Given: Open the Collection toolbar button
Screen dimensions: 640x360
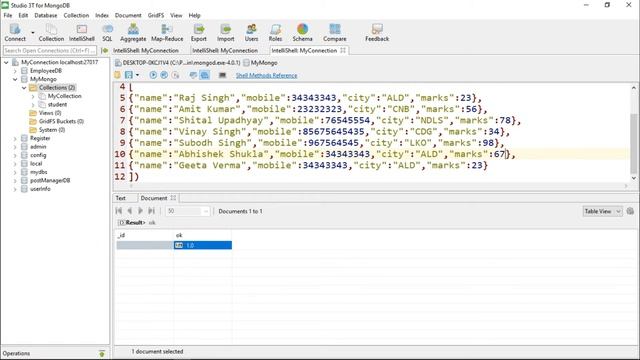Looking at the screenshot, I should click(x=51, y=32).
